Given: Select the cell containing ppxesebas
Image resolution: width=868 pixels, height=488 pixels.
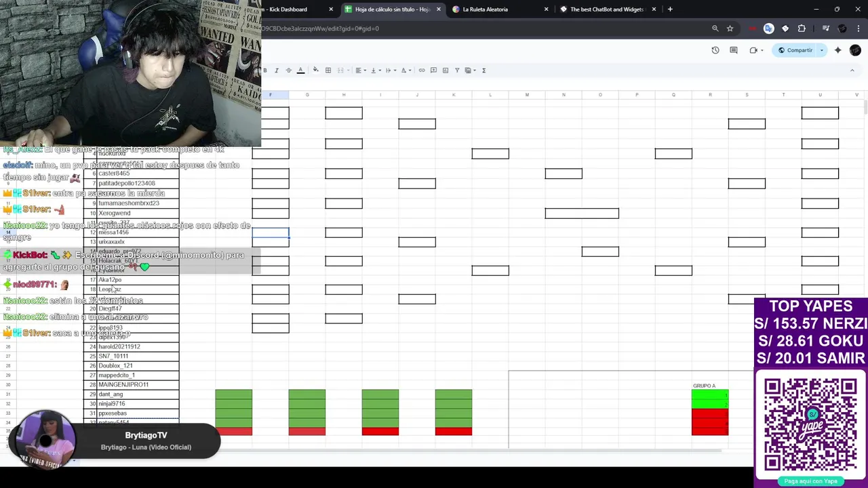Looking at the screenshot, I should 138,413.
